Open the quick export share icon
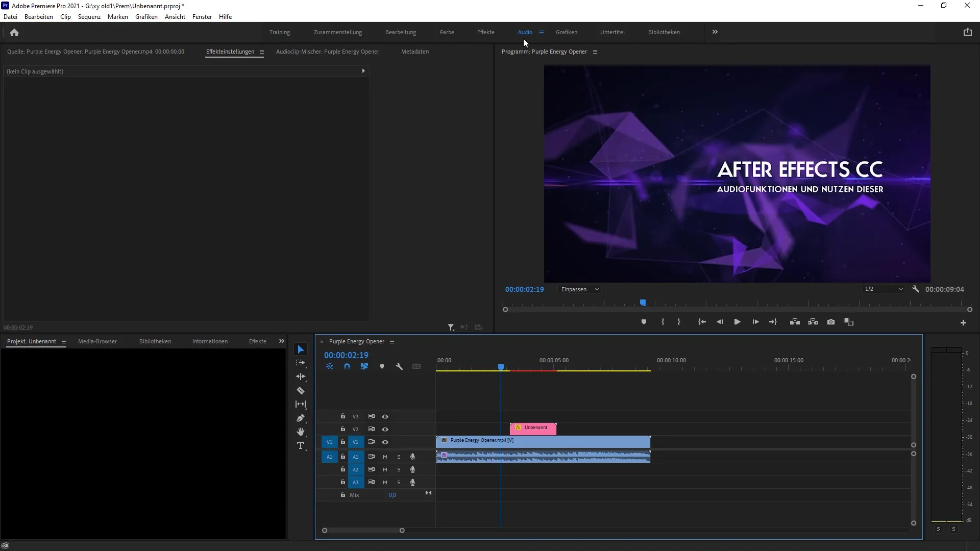980x551 pixels. point(968,32)
